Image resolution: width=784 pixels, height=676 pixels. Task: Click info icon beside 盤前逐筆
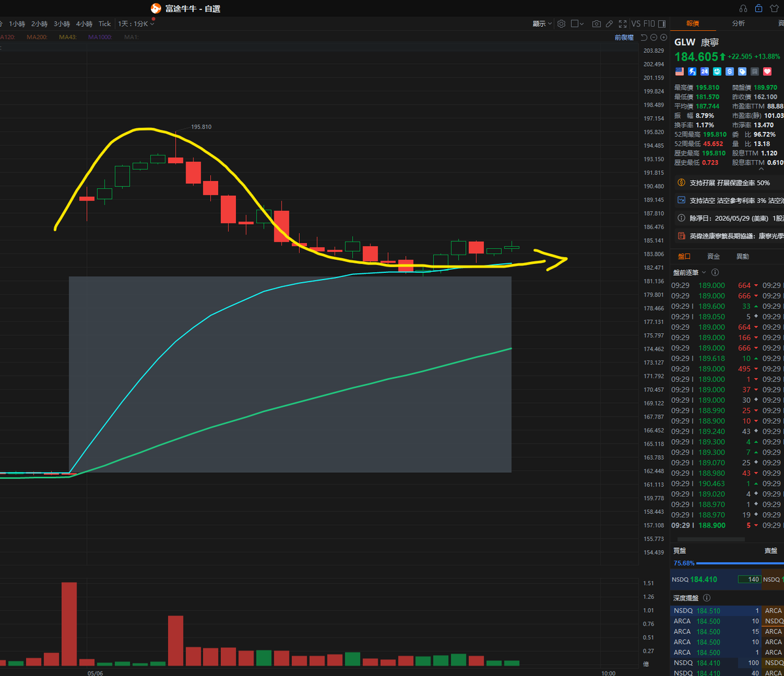pos(715,272)
